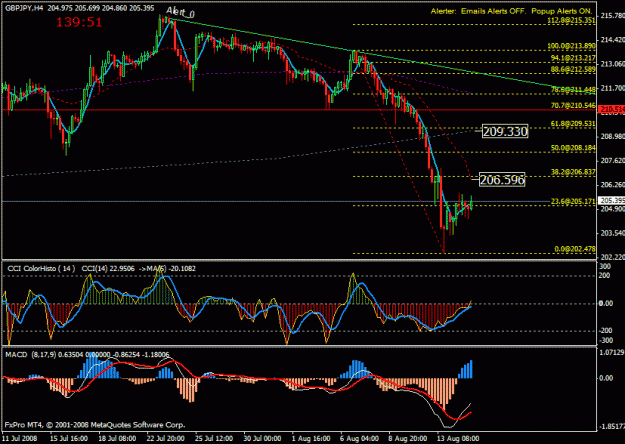Image resolution: width=625 pixels, height=444 pixels.
Task: Click the GBPJPY,H4 symbol header text
Action: pyautogui.click(x=24, y=8)
